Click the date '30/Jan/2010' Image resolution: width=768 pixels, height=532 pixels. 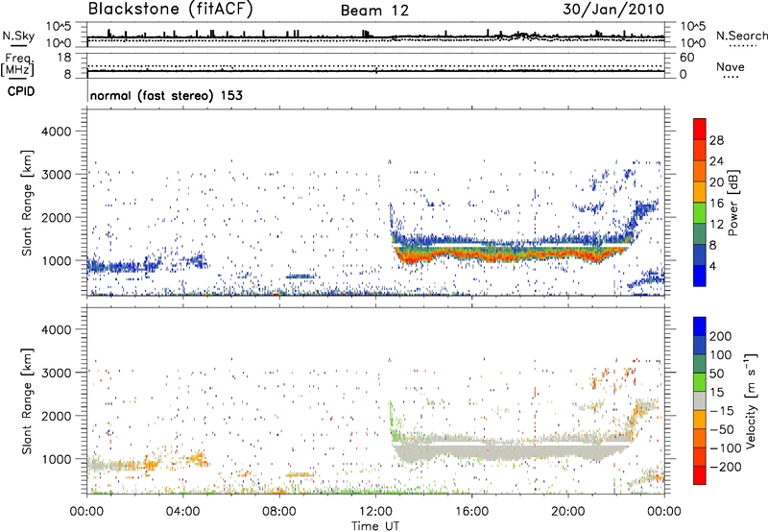coord(613,10)
